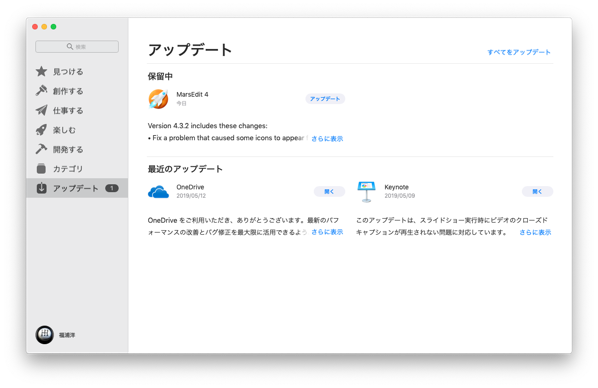Click the yellow minimize window button

44,27
